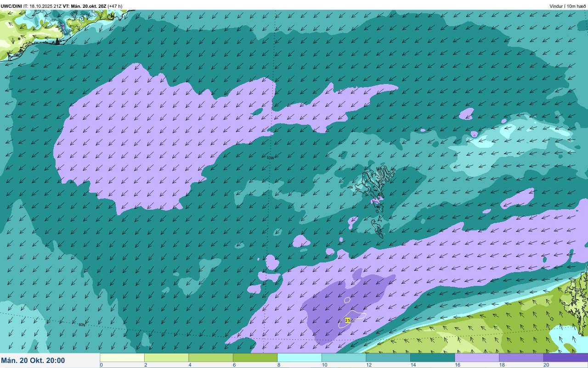Select the light purple 16–18 legend swatch
This screenshot has width=588, height=368.
coord(477,357)
